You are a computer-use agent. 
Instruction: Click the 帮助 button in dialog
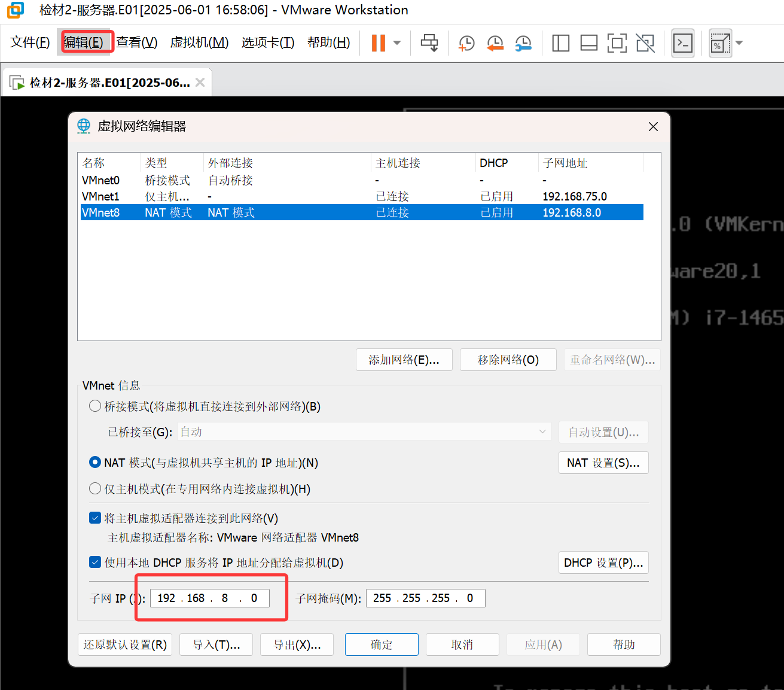[624, 645]
